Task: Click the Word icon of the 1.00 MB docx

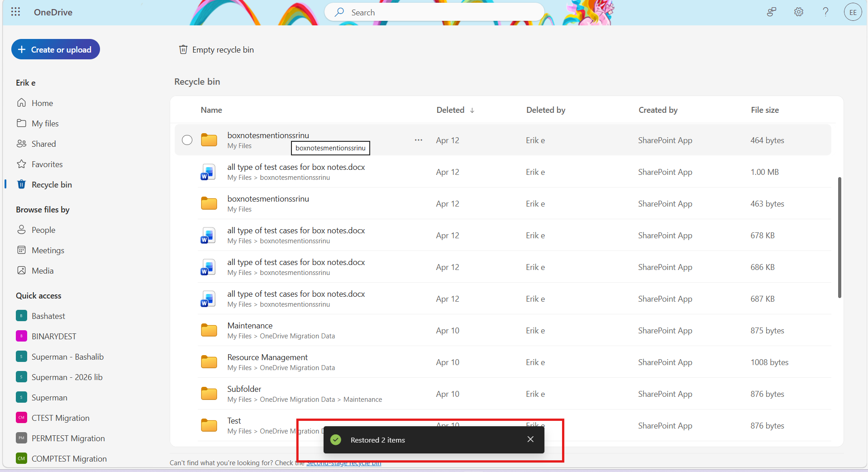Action: 208,172
